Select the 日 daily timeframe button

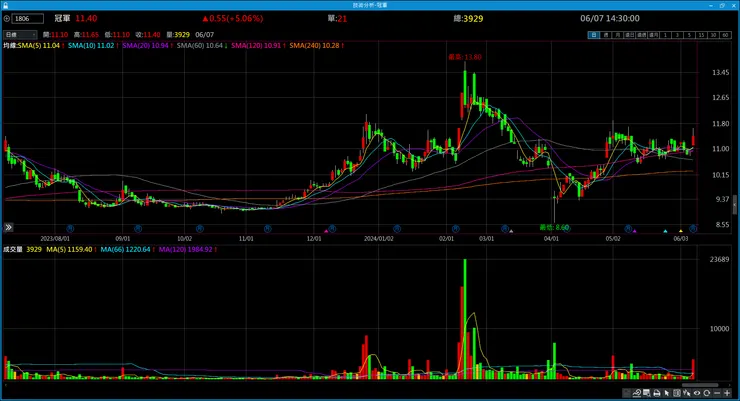click(x=594, y=35)
